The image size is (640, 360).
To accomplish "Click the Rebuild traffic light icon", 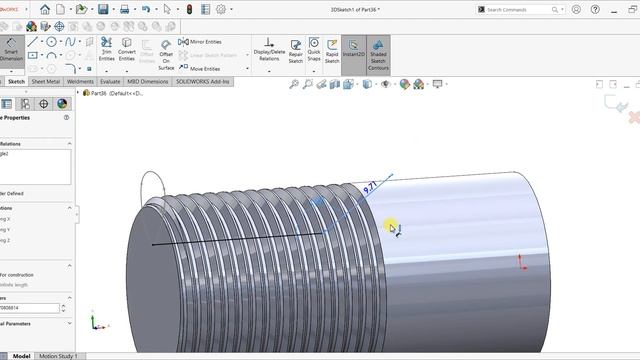I will [x=189, y=9].
